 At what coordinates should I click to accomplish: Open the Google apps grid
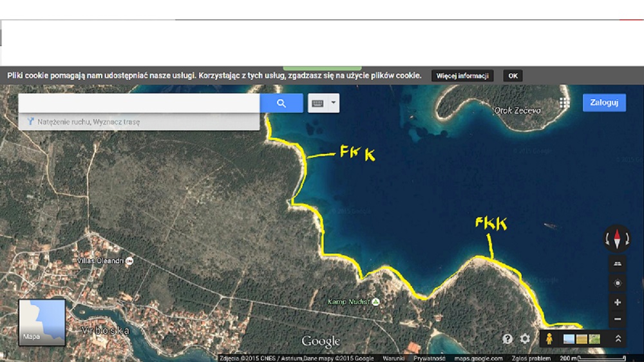point(565,103)
